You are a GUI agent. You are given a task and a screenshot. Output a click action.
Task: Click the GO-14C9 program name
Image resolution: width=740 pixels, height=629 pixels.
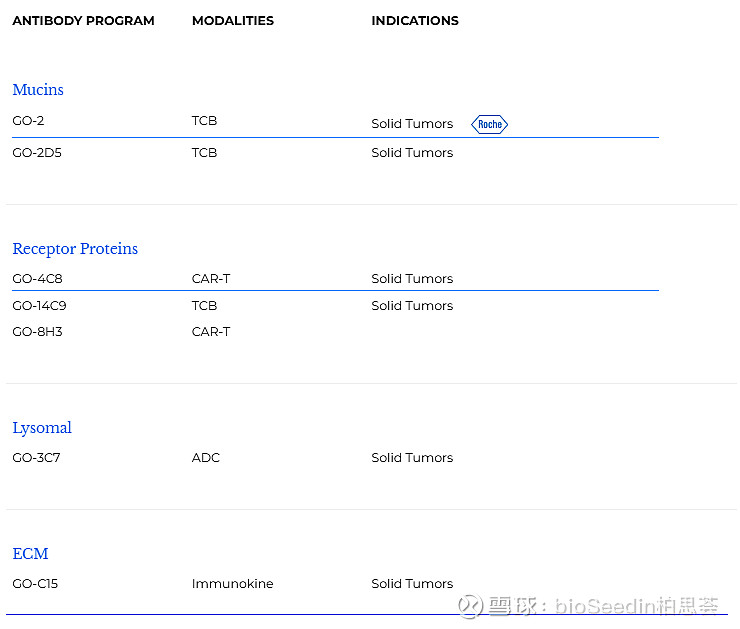pyautogui.click(x=39, y=306)
